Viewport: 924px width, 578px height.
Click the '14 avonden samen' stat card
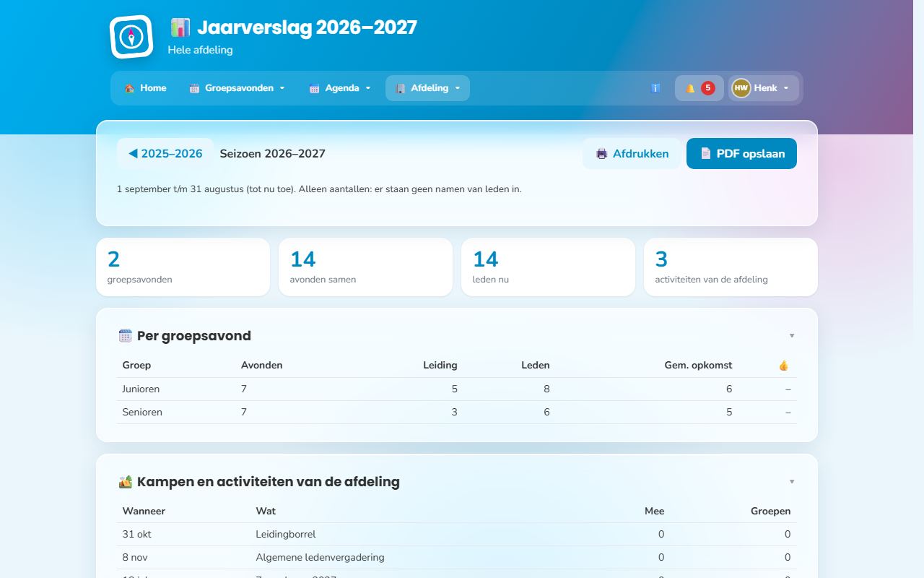click(x=365, y=267)
